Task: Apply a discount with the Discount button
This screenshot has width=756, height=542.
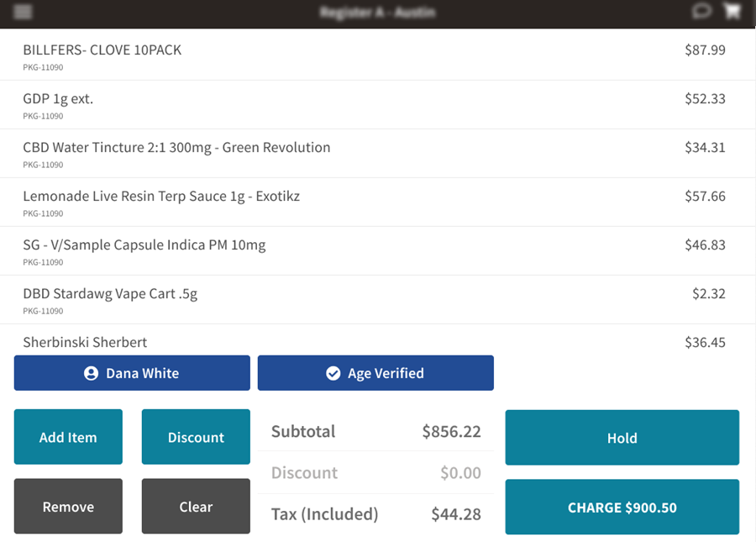Action: pos(196,437)
